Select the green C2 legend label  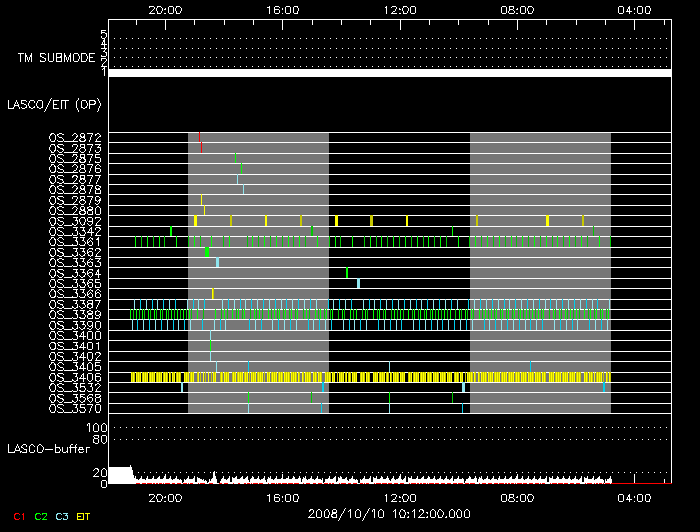41,517
